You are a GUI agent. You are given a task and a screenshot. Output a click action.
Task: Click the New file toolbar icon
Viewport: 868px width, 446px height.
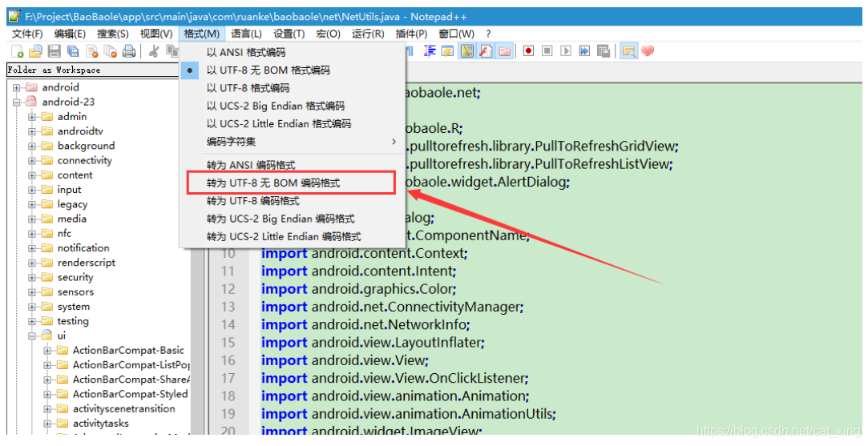click(x=17, y=51)
